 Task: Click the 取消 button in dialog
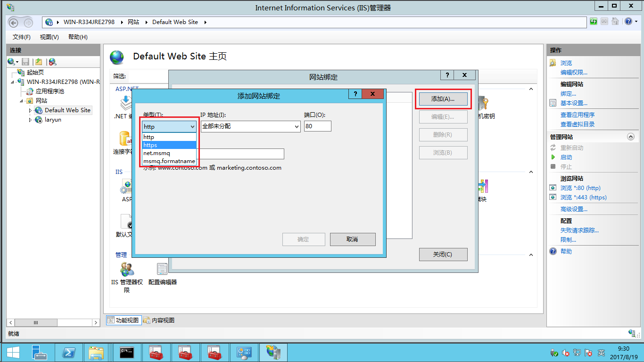pos(352,239)
